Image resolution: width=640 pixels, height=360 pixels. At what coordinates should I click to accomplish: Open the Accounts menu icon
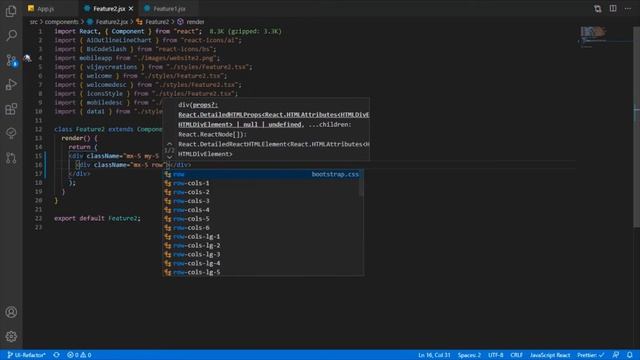(x=11, y=312)
